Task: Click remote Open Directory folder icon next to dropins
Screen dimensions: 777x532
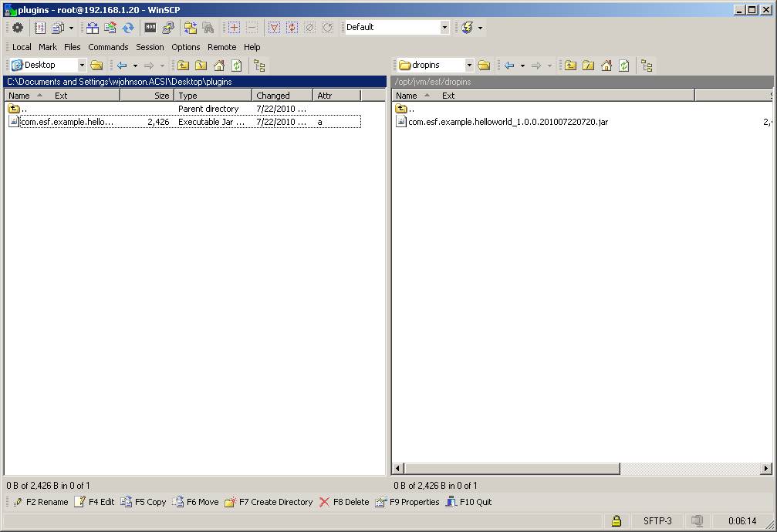Action: [484, 66]
